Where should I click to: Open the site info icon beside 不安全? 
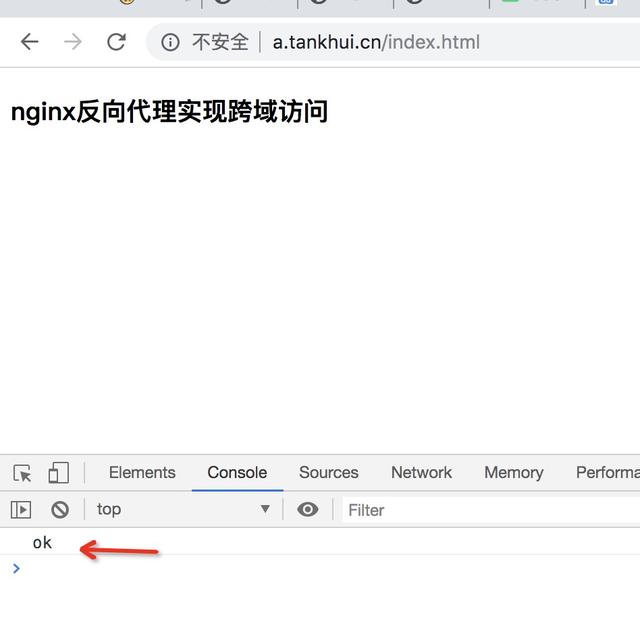click(170, 42)
